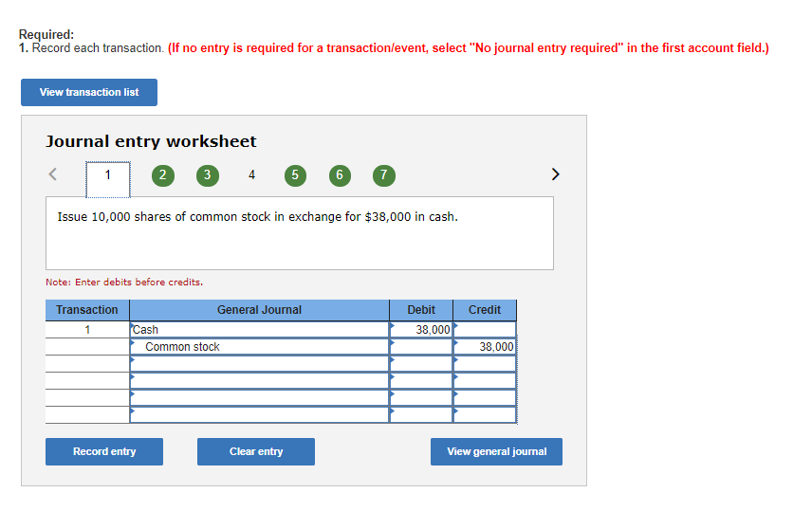Image resolution: width=812 pixels, height=511 pixels.
Task: Click the General Journal column header
Action: pos(260,310)
